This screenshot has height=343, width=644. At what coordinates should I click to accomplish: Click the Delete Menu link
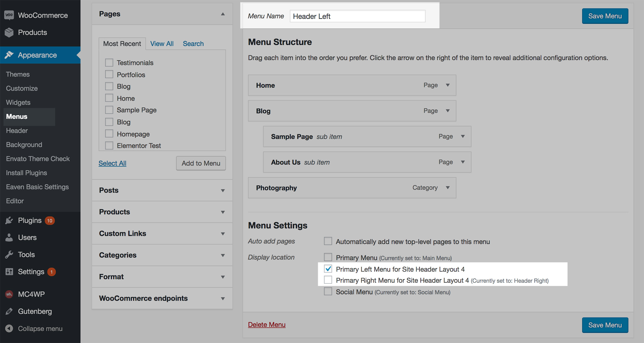point(267,324)
